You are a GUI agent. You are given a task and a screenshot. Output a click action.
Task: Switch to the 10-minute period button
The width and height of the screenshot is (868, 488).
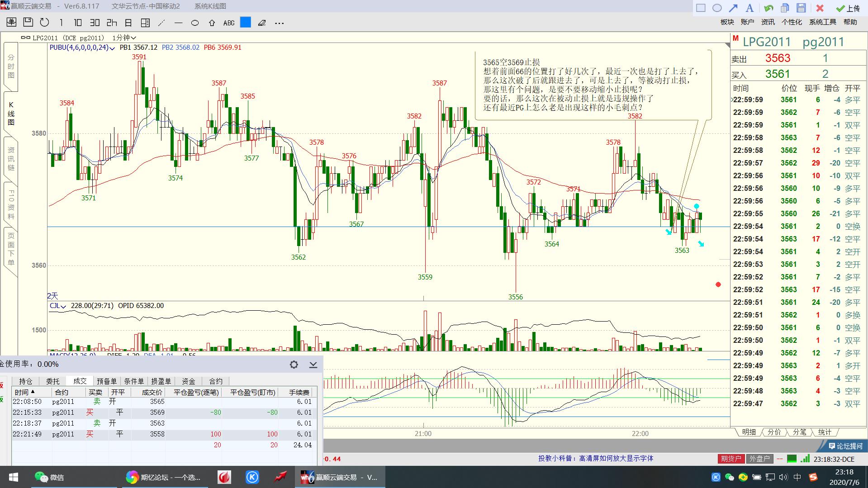click(78, 23)
